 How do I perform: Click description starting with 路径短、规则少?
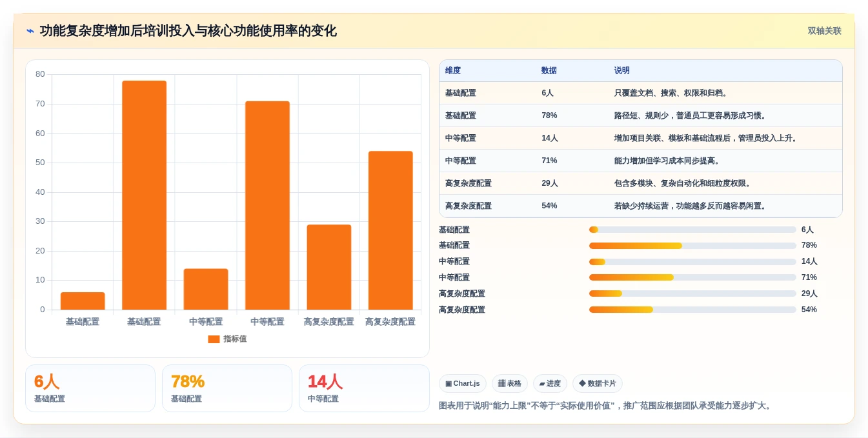point(692,116)
